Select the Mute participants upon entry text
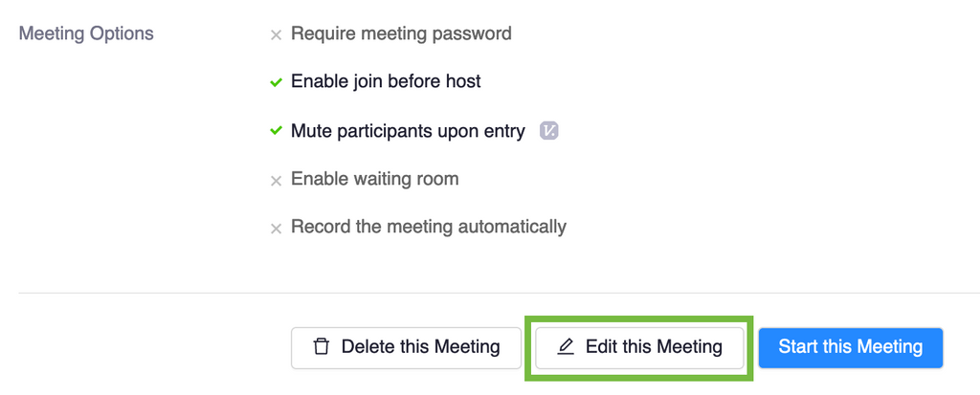 tap(408, 131)
